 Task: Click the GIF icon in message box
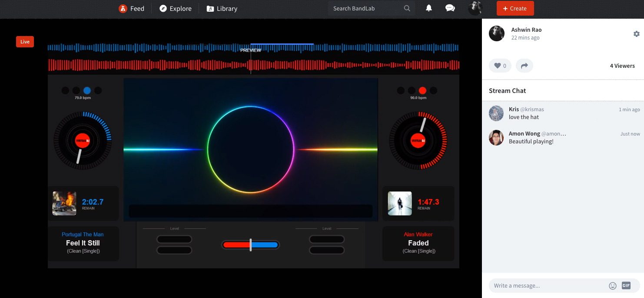coord(626,285)
